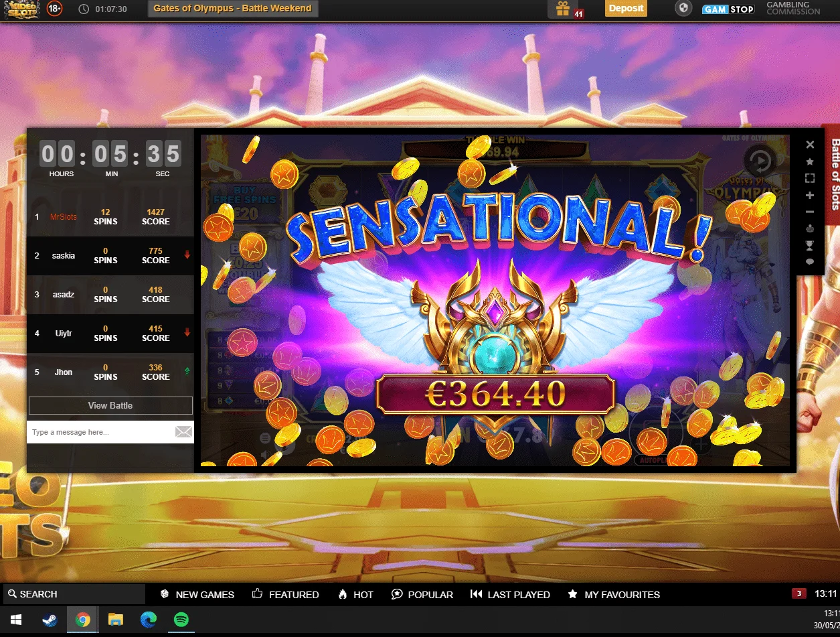840x637 pixels.
Task: Open Steam from the taskbar
Action: tap(50, 620)
